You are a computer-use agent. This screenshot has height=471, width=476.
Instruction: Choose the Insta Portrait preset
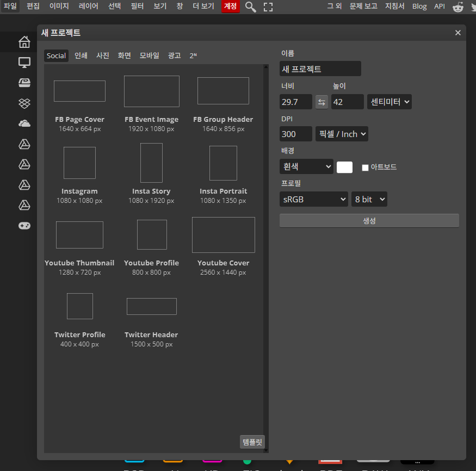(x=223, y=175)
